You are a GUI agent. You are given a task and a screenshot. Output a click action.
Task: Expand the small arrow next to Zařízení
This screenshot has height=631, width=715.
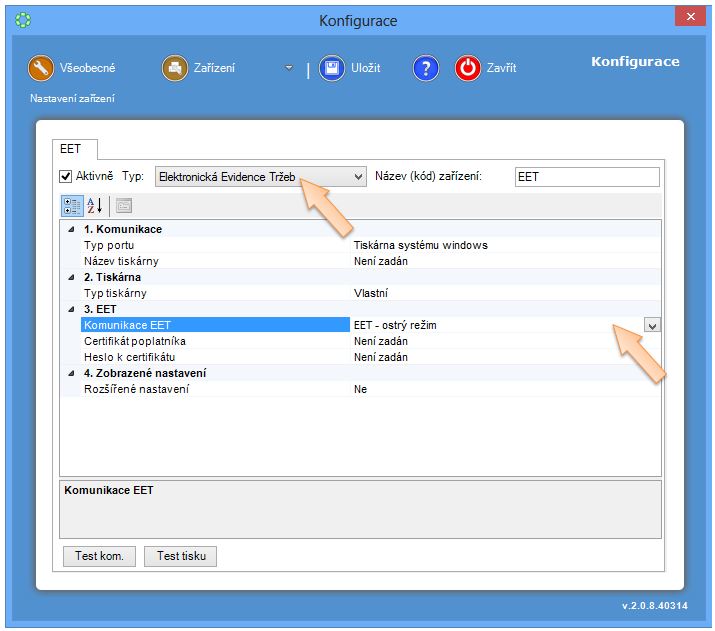(289, 69)
